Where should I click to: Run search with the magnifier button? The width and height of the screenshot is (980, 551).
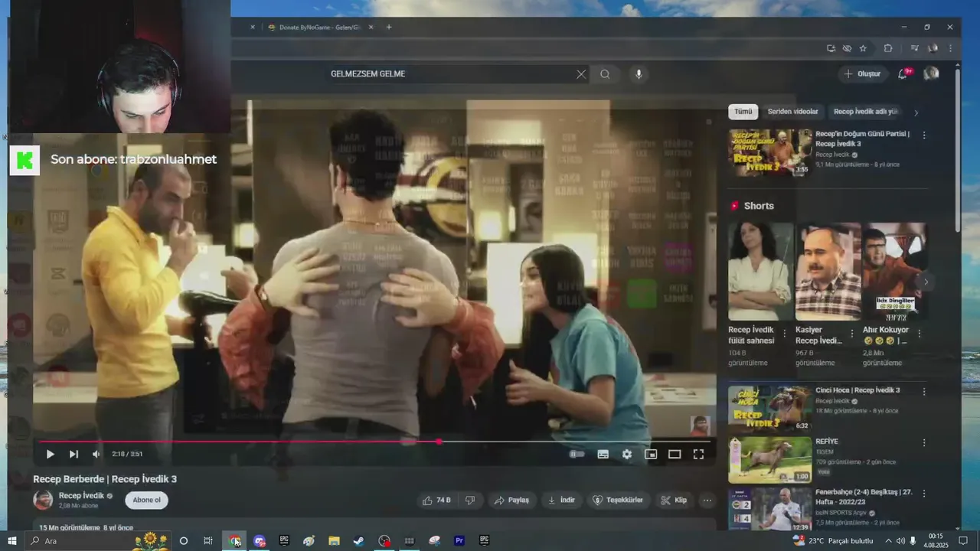tap(605, 74)
